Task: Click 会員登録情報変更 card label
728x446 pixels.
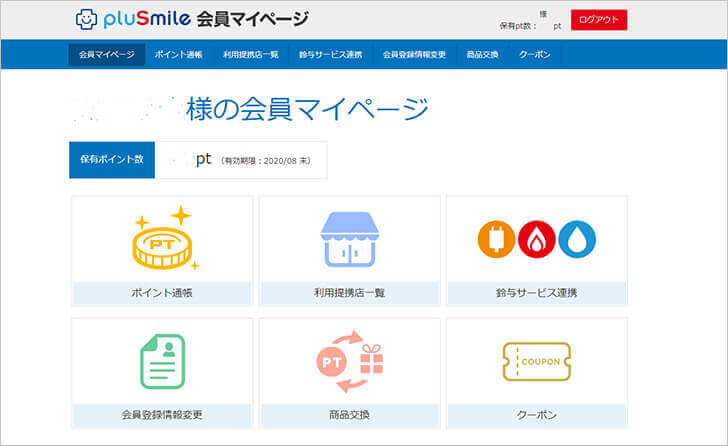Action: pyautogui.click(x=162, y=415)
